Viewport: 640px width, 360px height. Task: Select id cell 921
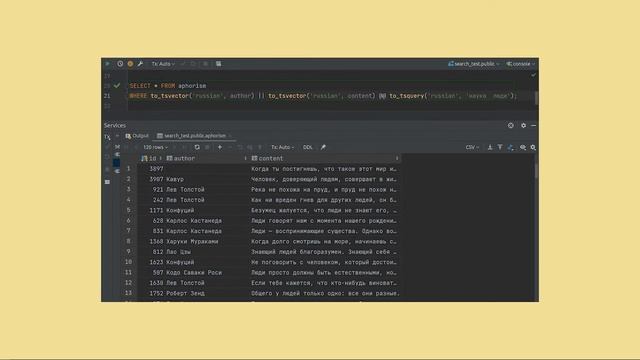(x=151, y=189)
